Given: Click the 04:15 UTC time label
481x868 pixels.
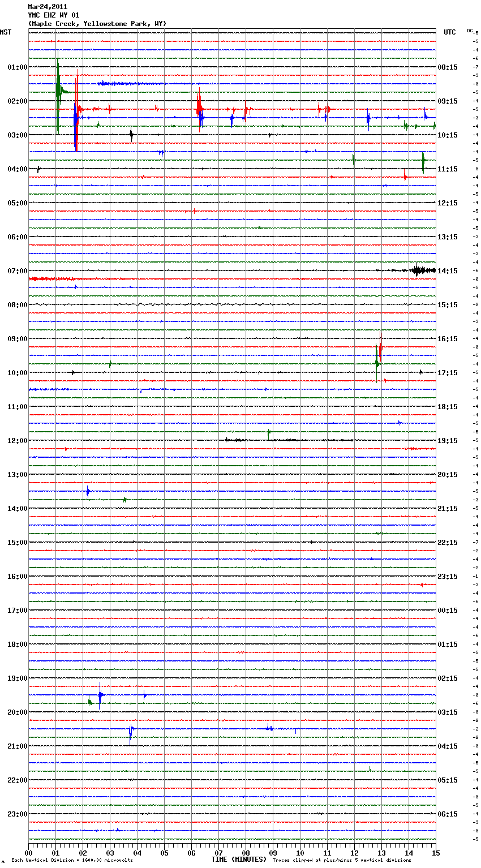Looking at the screenshot, I should pyautogui.click(x=448, y=746).
